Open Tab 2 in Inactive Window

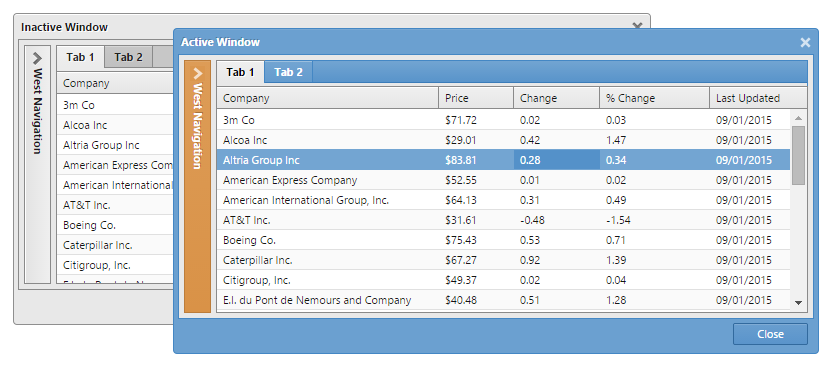pyautogui.click(x=128, y=57)
